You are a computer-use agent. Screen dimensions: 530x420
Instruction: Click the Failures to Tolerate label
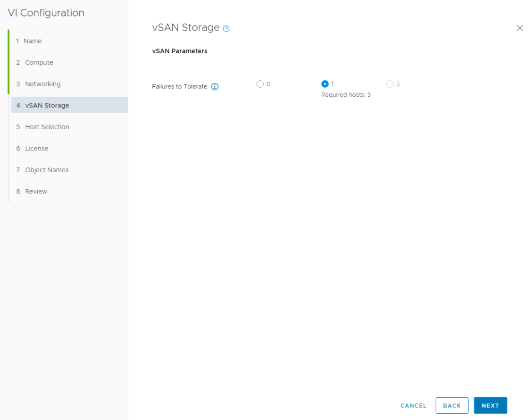180,87
